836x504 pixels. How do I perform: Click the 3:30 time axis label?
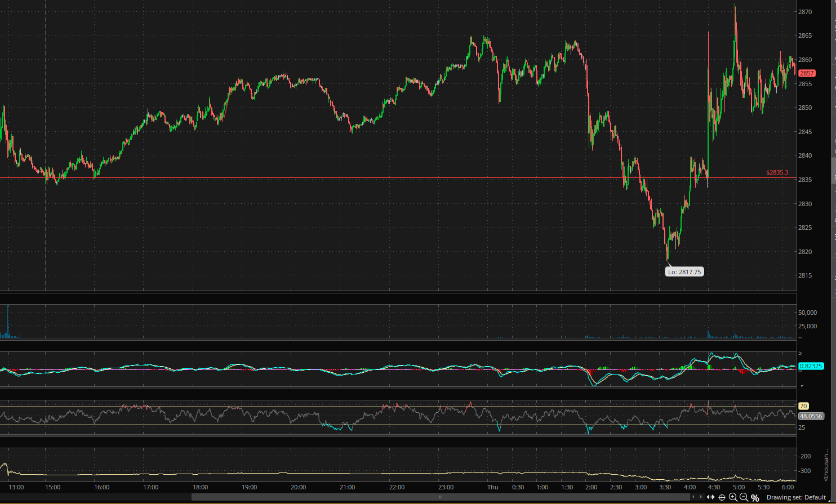click(x=665, y=487)
